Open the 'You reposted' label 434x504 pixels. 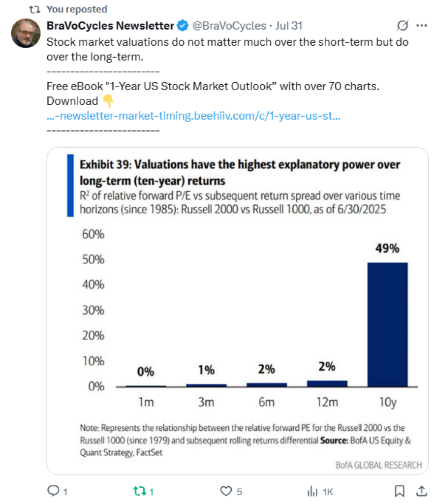coord(77,9)
